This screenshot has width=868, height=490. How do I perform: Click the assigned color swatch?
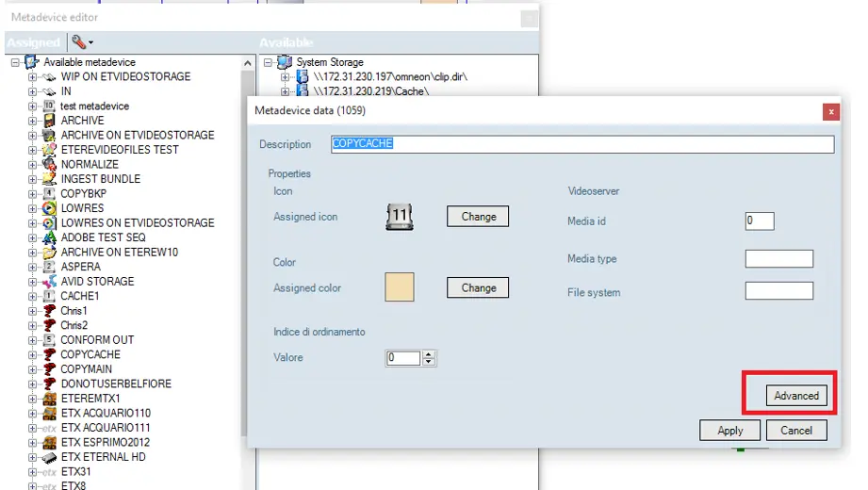400,287
